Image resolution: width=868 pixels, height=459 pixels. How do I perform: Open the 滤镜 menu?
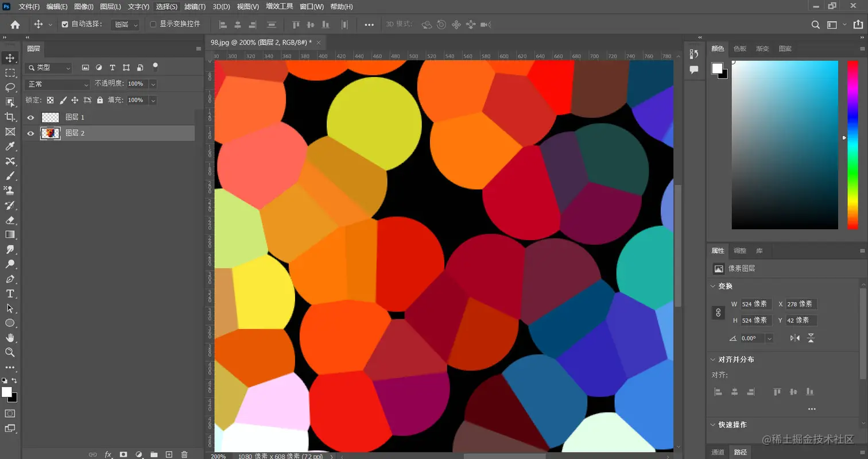[x=195, y=6]
